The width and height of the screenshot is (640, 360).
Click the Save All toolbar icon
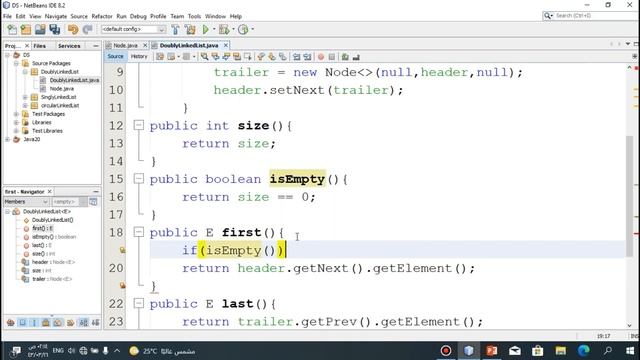pos(55,29)
